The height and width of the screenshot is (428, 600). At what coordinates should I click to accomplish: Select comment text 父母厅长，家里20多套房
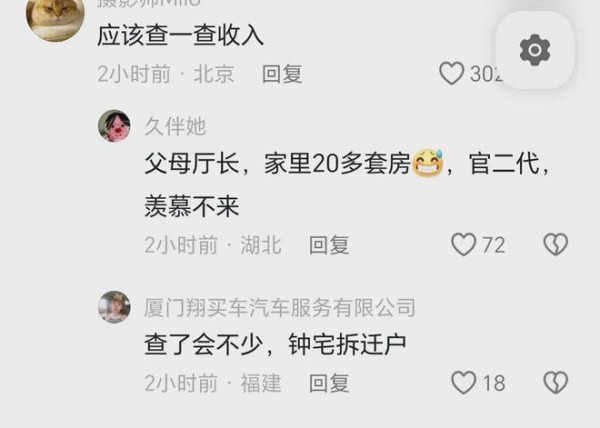point(277,164)
